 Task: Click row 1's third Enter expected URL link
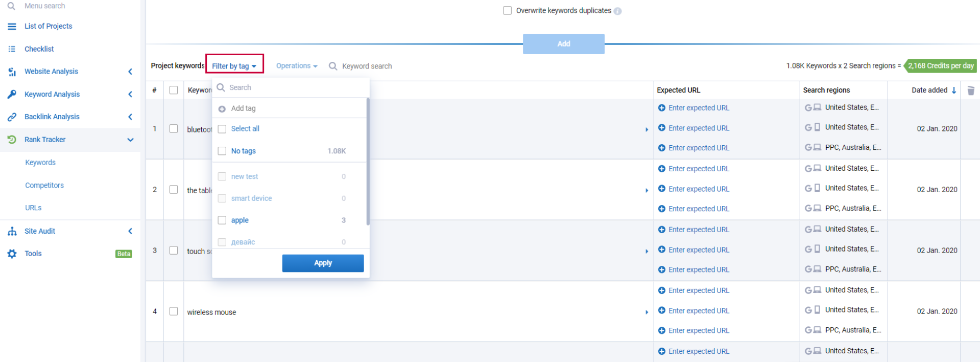click(699, 148)
